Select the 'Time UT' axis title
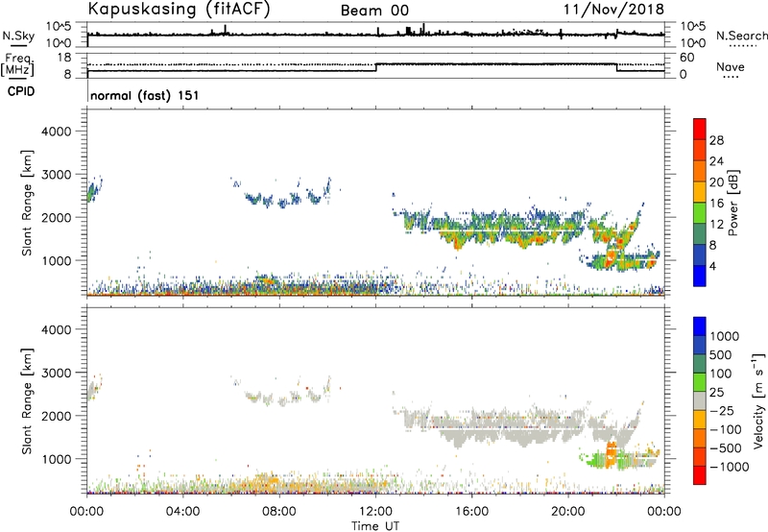The image size is (768, 532). tap(375, 526)
